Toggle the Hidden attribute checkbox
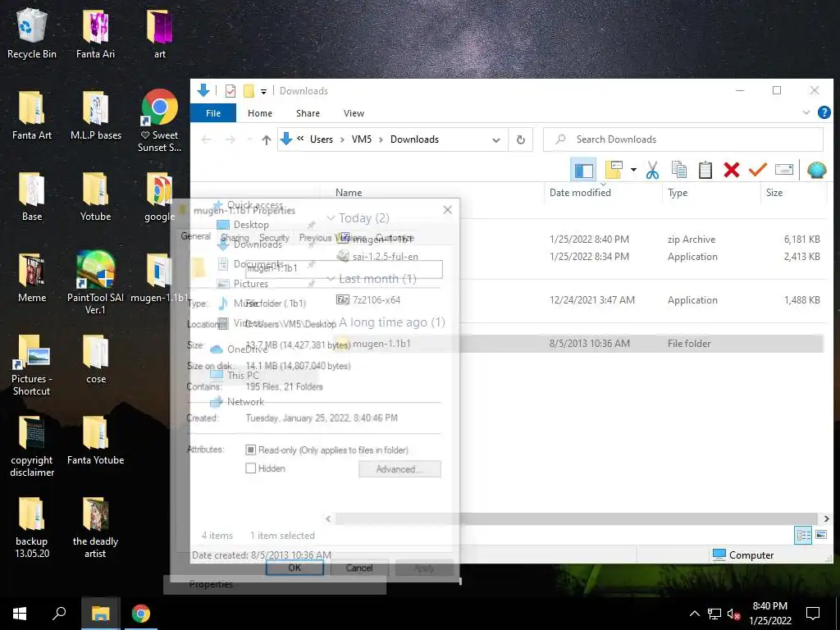The height and width of the screenshot is (630, 840). (x=250, y=468)
